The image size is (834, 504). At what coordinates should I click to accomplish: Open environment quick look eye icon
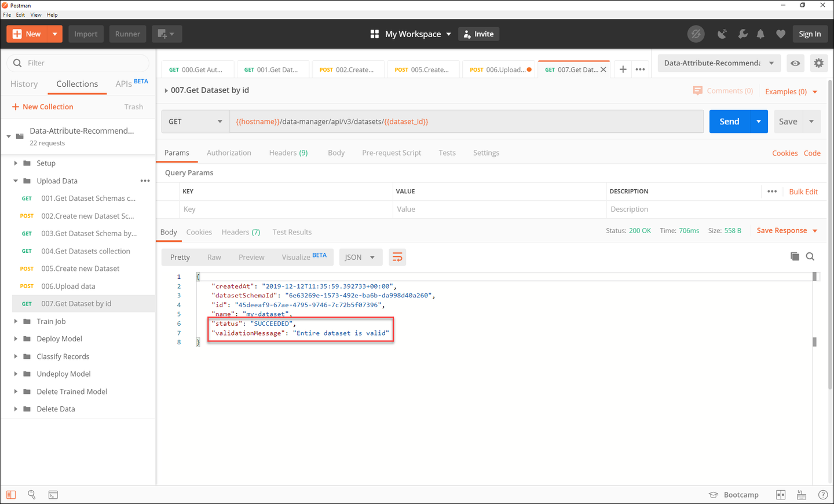[x=795, y=63]
